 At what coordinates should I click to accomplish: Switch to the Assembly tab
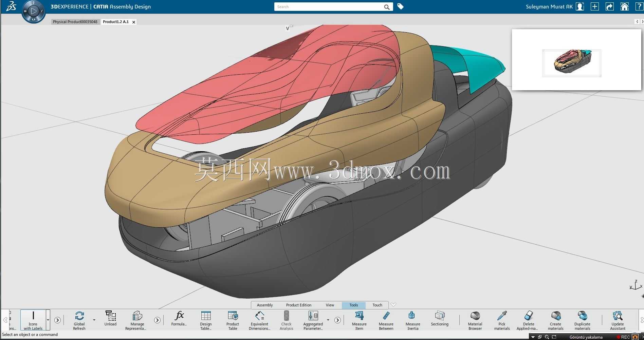pos(265,305)
